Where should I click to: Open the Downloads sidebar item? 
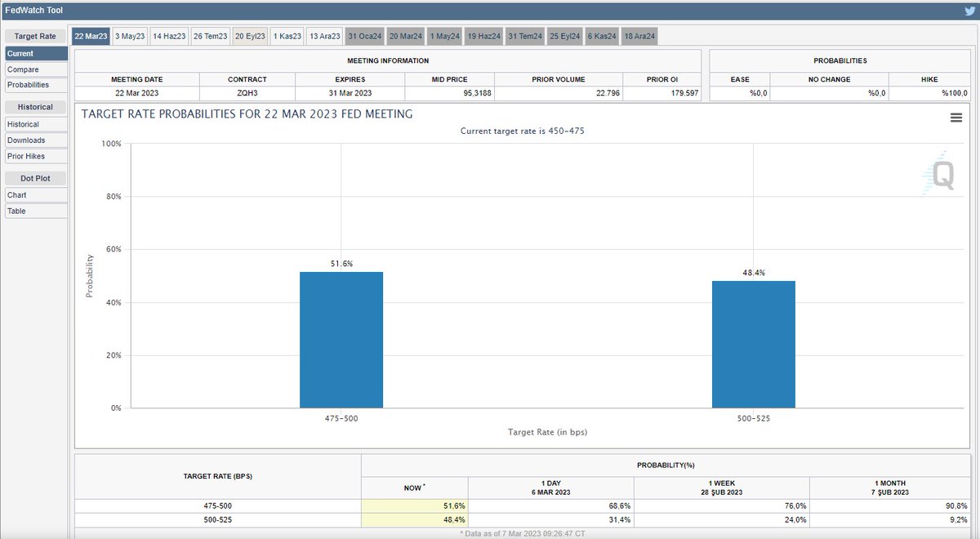pyautogui.click(x=36, y=140)
